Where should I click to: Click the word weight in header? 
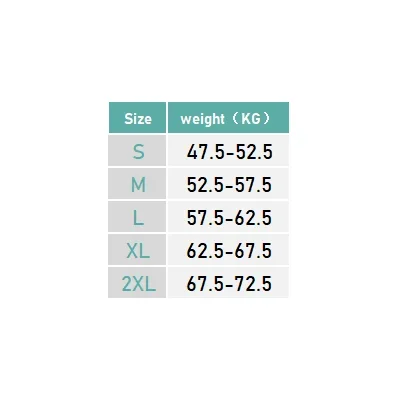[203, 119]
